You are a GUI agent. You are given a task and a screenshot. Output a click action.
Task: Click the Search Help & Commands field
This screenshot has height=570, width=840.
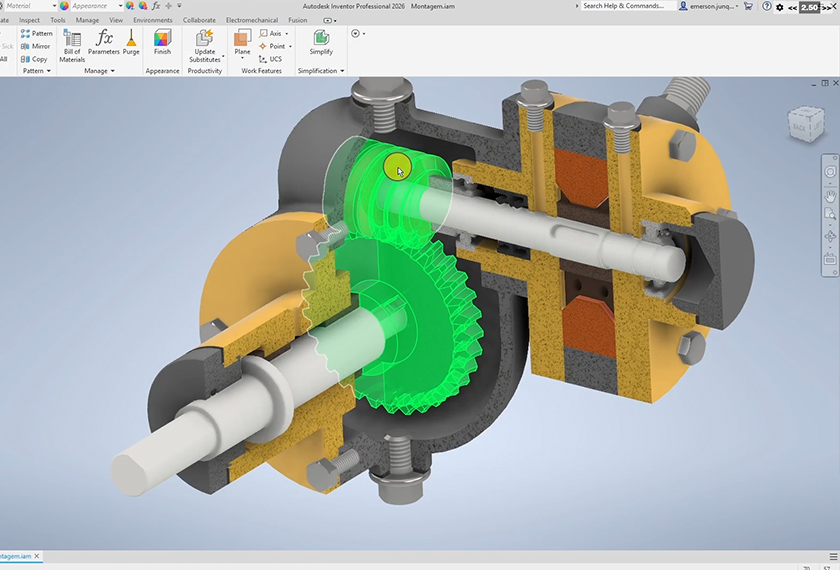625,6
